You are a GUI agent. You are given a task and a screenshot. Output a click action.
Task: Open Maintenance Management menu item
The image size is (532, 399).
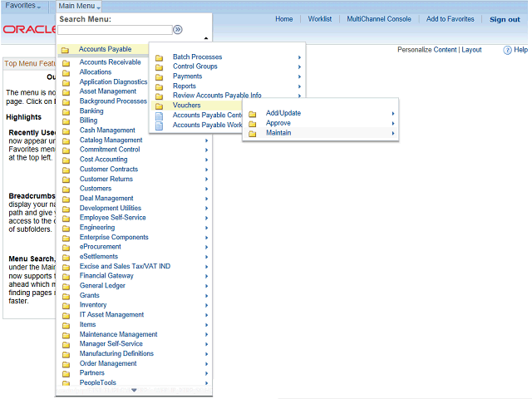[x=118, y=334]
